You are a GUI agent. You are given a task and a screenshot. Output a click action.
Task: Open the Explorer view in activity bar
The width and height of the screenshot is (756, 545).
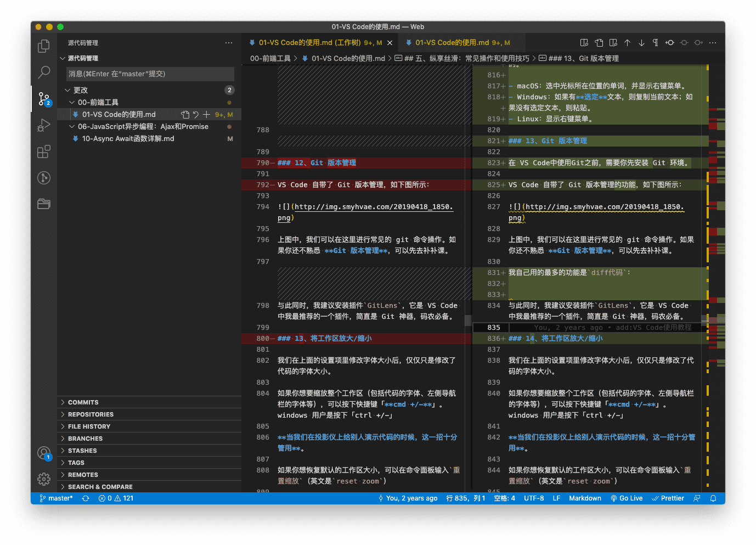click(x=44, y=46)
